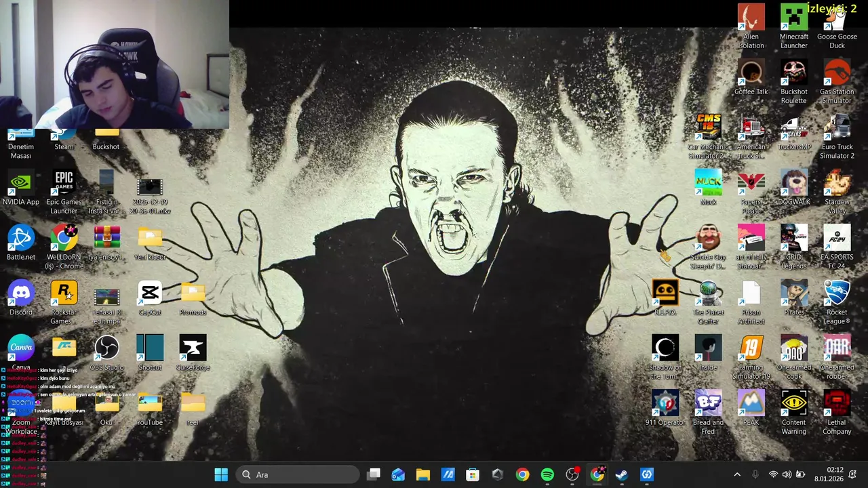The height and width of the screenshot is (488, 868).
Task: Switch to Spotify in the taskbar
Action: [x=547, y=474]
